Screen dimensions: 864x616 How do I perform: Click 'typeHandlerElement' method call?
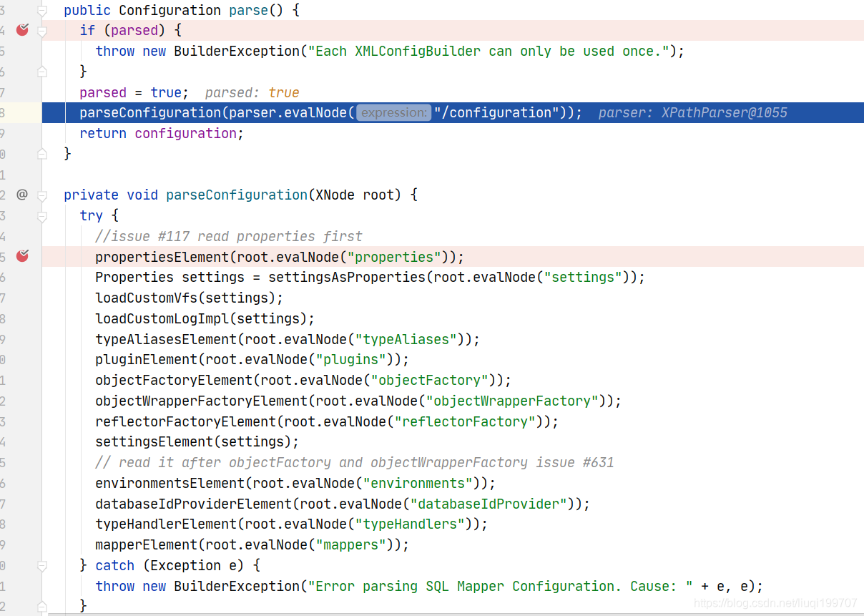[x=166, y=524]
